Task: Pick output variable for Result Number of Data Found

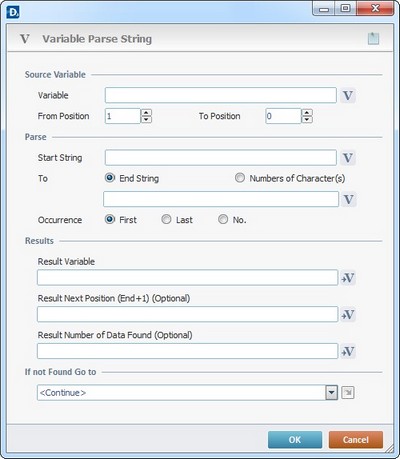Action: [348, 351]
